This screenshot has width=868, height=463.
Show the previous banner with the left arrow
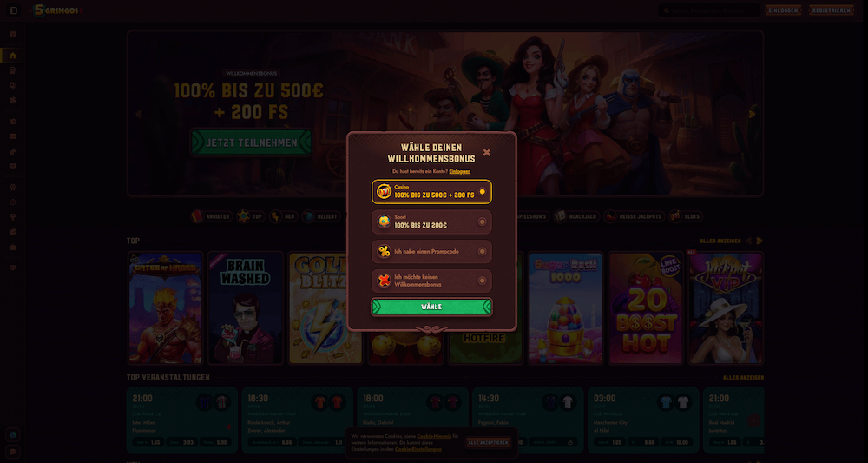pyautogui.click(x=139, y=114)
